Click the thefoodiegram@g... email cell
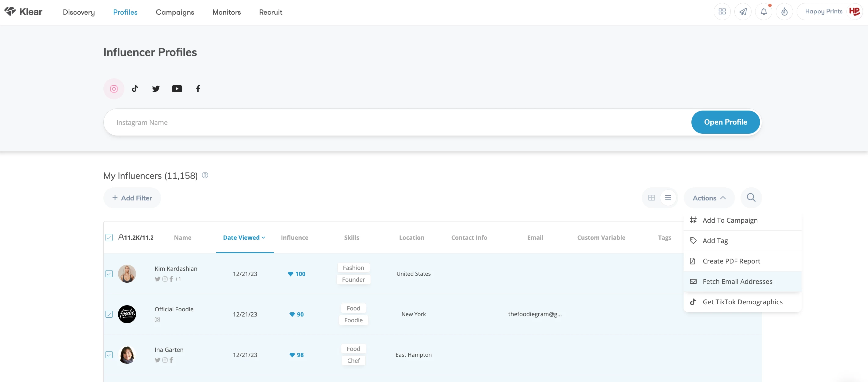Viewport: 868px width, 382px height. point(535,314)
